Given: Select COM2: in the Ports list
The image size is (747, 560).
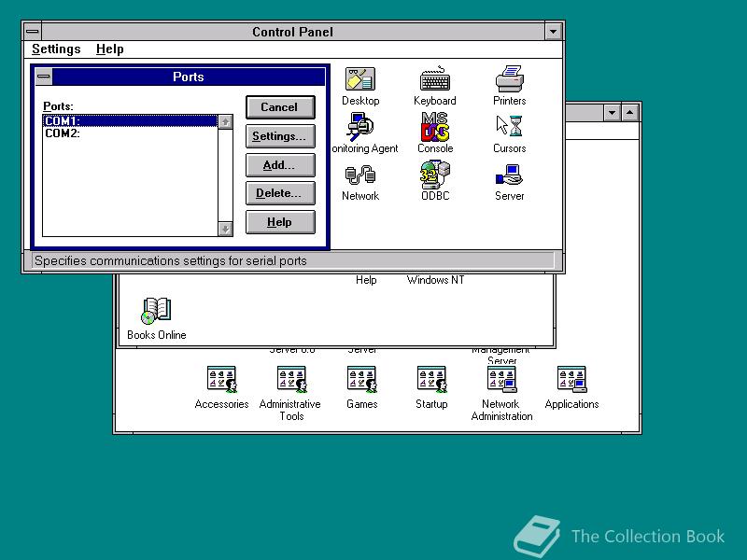Looking at the screenshot, I should click(130, 133).
